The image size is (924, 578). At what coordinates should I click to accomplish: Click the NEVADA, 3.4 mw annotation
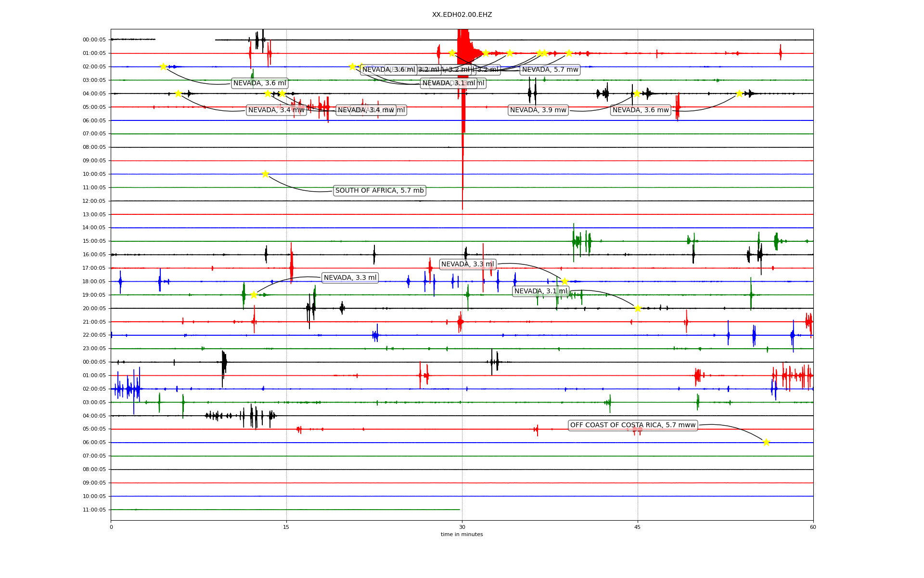(x=276, y=110)
